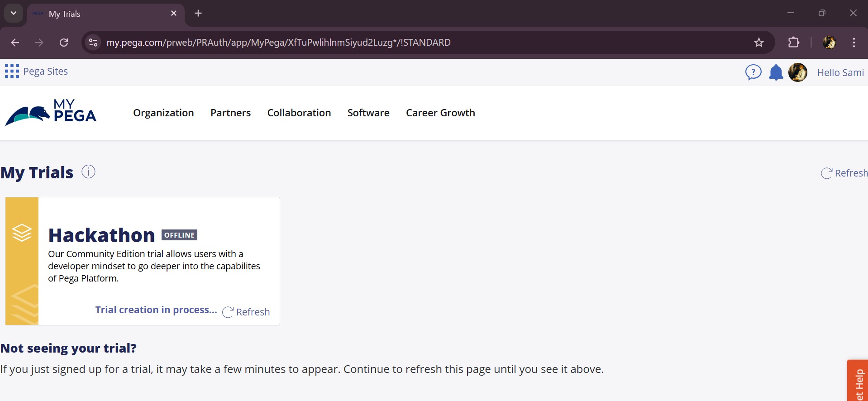Click the My Trials info icon
Screen dimensions: 868x401
(88, 172)
